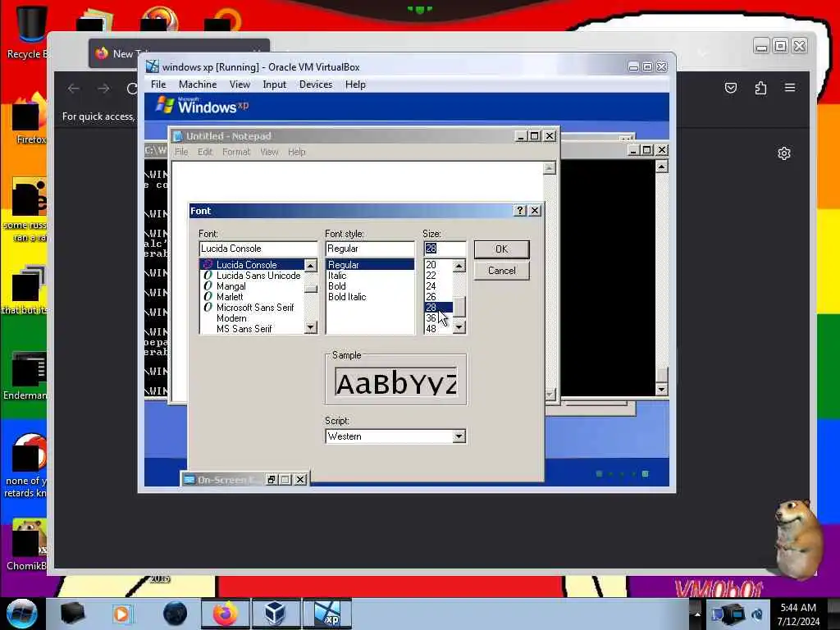The image size is (840, 630).
Task: Open VirtualBox View menu
Action: pos(240,84)
